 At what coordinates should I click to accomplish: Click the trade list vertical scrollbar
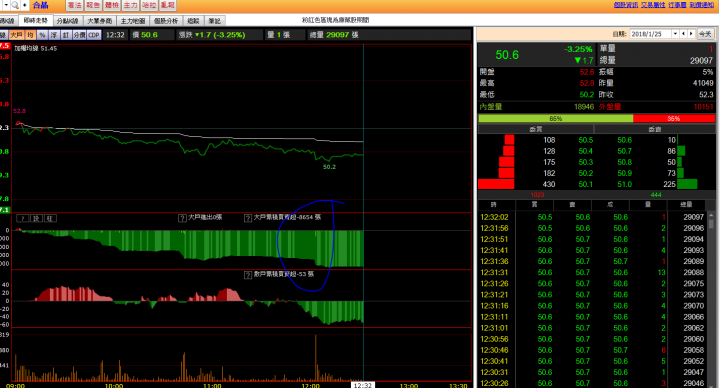coord(711,298)
